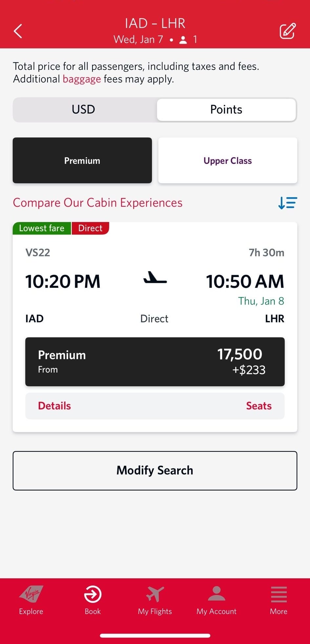Image resolution: width=310 pixels, height=644 pixels.
Task: Tap the IAD – LHR route header
Action: (155, 24)
